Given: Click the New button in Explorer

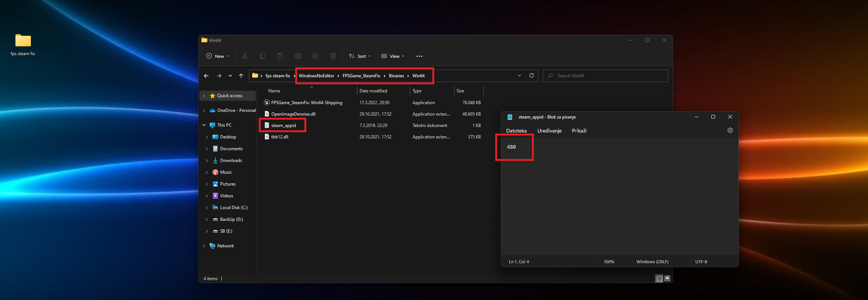Looking at the screenshot, I should point(217,56).
